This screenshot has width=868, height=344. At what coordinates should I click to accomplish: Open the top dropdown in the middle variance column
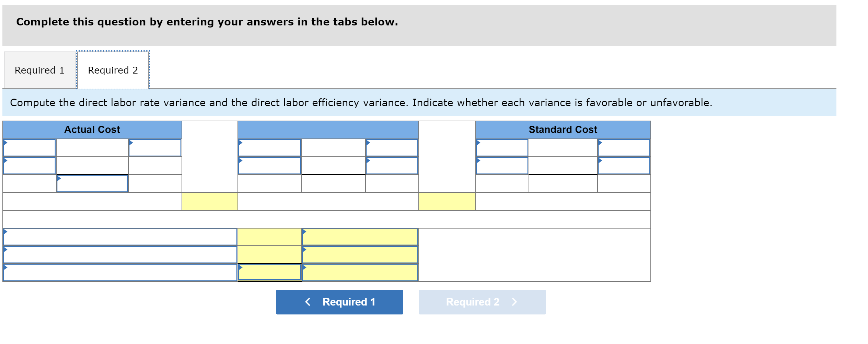point(269,148)
